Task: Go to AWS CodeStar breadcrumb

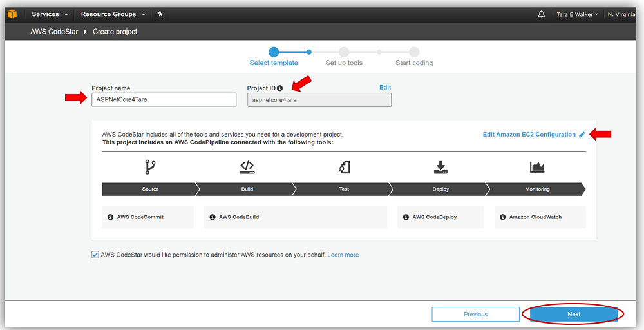Action: [x=54, y=32]
